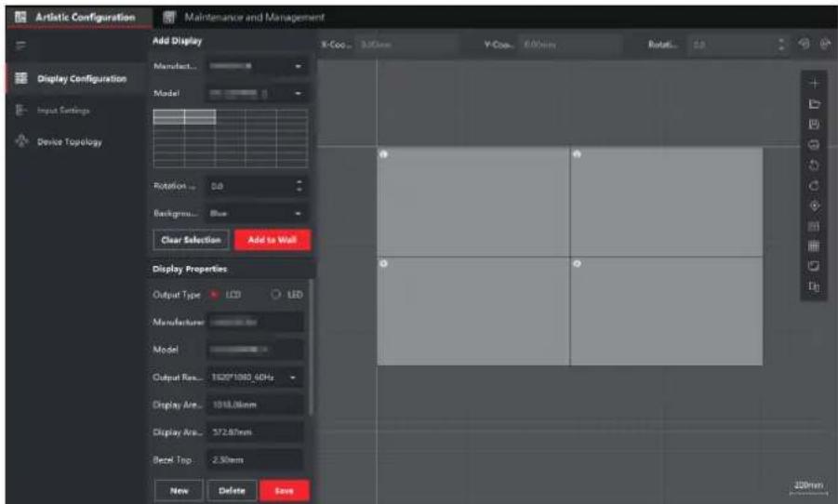Click the info dot on the bottom-left display
Image resolution: width=838 pixels, height=504 pixels.
383,263
